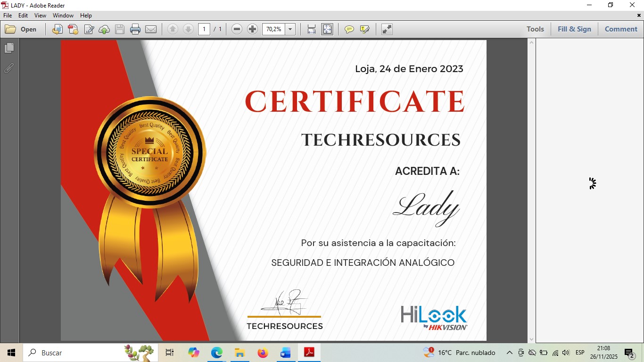Select the highlight text tool
This screenshot has width=644, height=362.
[x=364, y=29]
